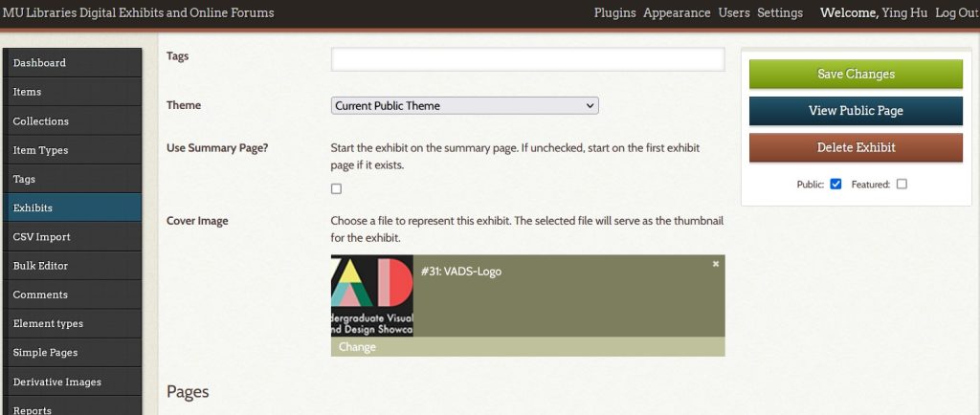Enable the Featured checkbox
Image resolution: width=980 pixels, height=415 pixels.
[x=902, y=185]
